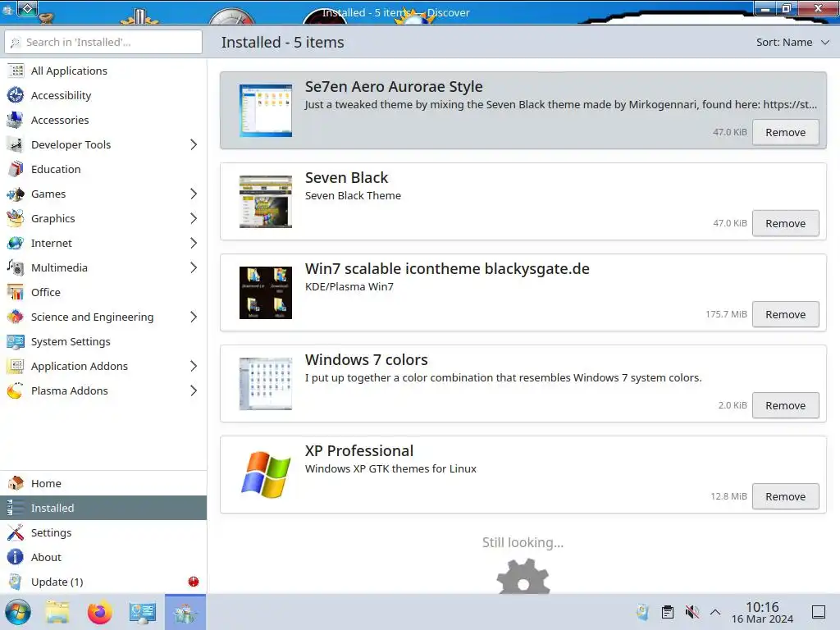This screenshot has width=840, height=630.
Task: Click the Graphics category icon
Action: 16,218
